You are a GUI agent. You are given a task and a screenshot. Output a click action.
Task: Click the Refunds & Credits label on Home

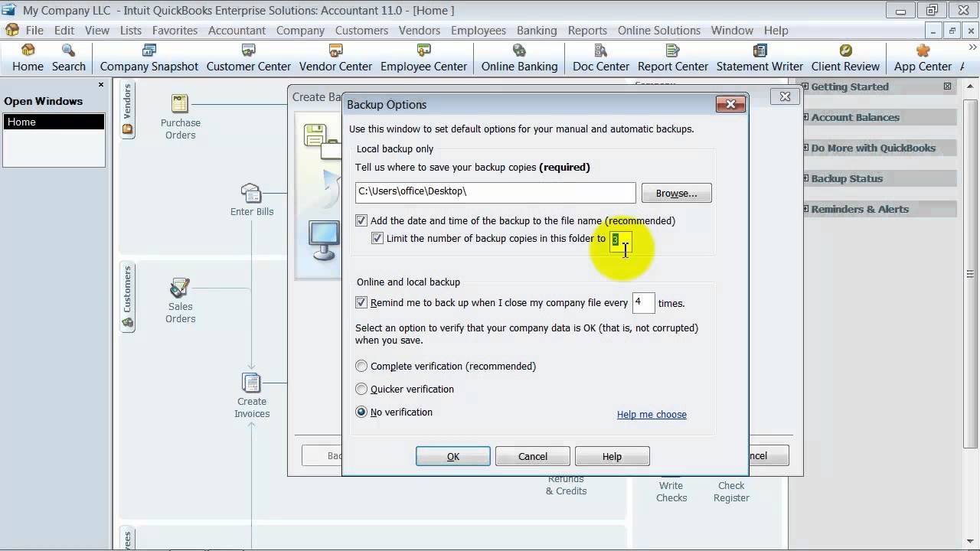coord(566,485)
